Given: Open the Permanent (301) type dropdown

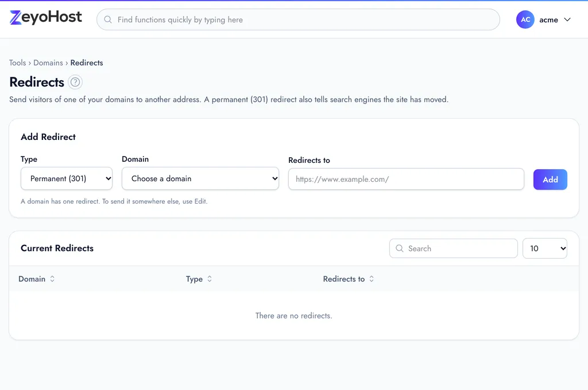Looking at the screenshot, I should tap(67, 178).
